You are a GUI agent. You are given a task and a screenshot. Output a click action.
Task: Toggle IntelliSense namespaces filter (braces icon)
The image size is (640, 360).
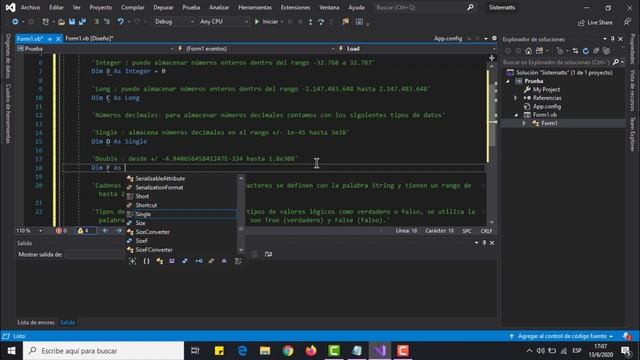coord(146,261)
